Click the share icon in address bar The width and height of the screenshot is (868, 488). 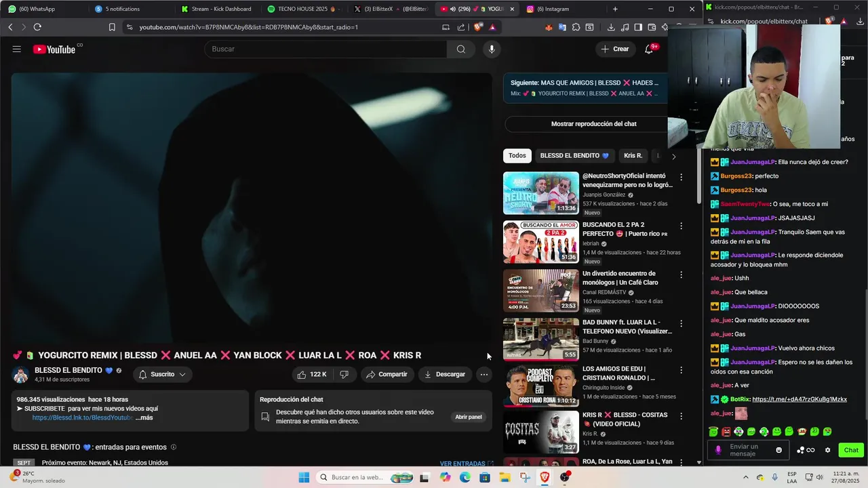pyautogui.click(x=461, y=27)
